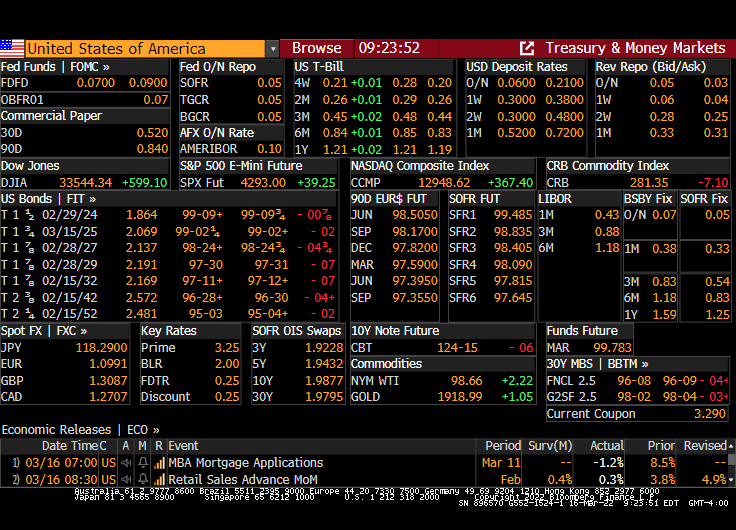The height and width of the screenshot is (530, 736).
Task: Select the SFR6 SOFR future row
Action: [491, 298]
